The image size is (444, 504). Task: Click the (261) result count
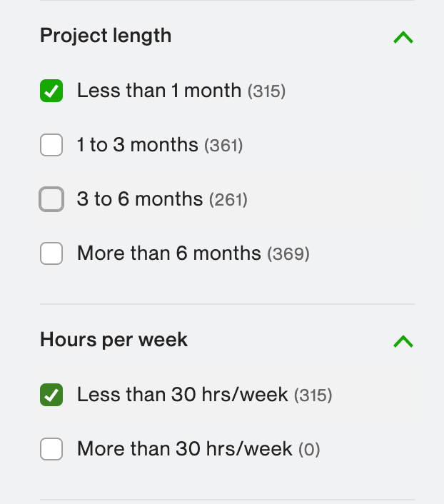coord(228,200)
